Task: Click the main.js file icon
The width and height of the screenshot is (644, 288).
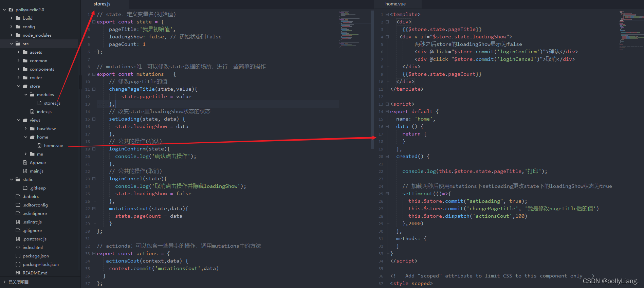Action: tap(25, 171)
